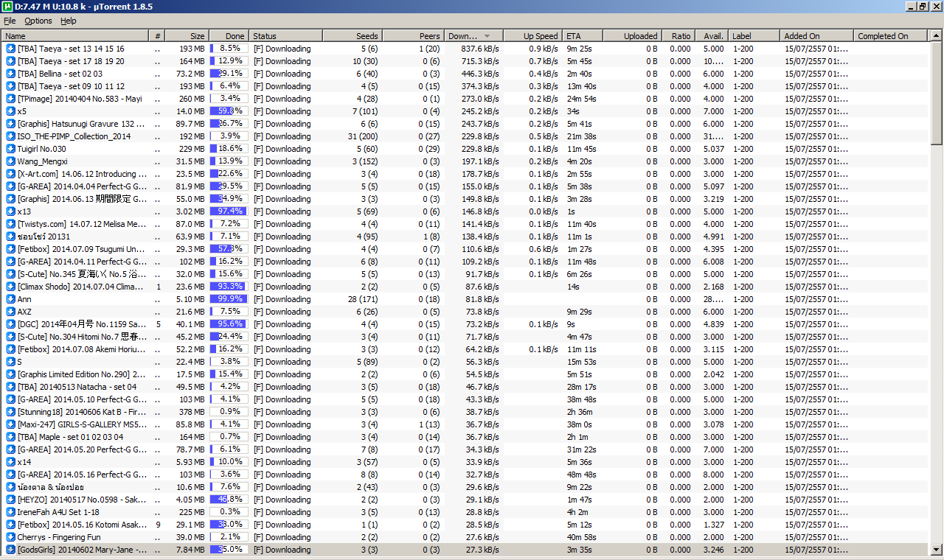Click the 99.9% progress bar for Ann
944x560 pixels.
coord(229,299)
